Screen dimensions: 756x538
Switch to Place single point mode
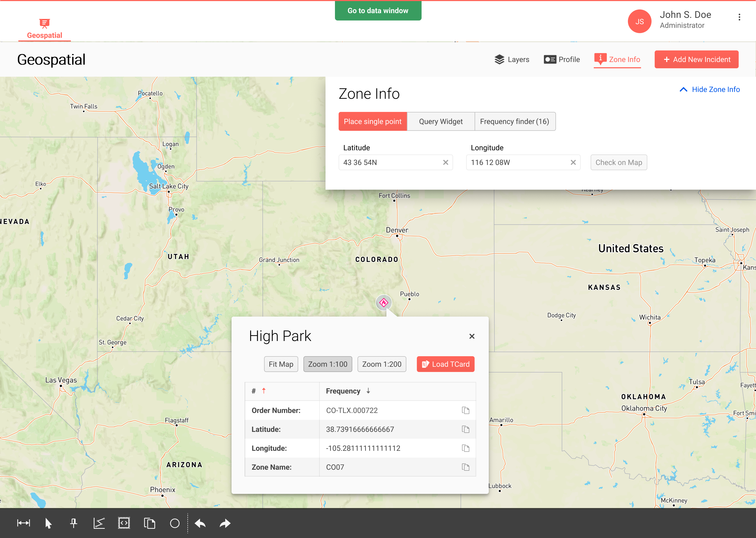tap(372, 121)
